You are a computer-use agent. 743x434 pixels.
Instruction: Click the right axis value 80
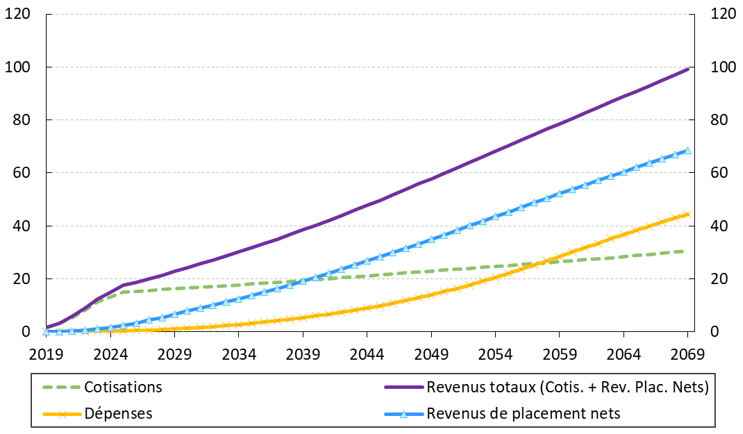(x=719, y=120)
